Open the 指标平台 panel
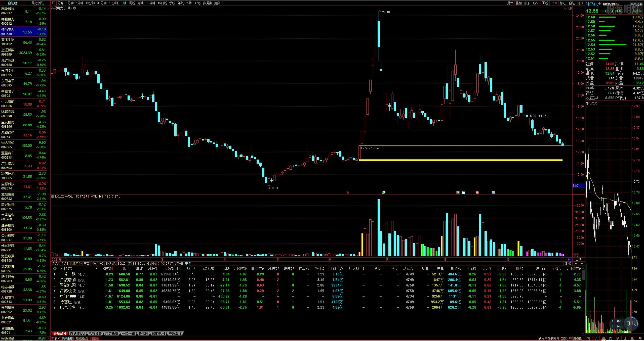 click(x=76, y=264)
